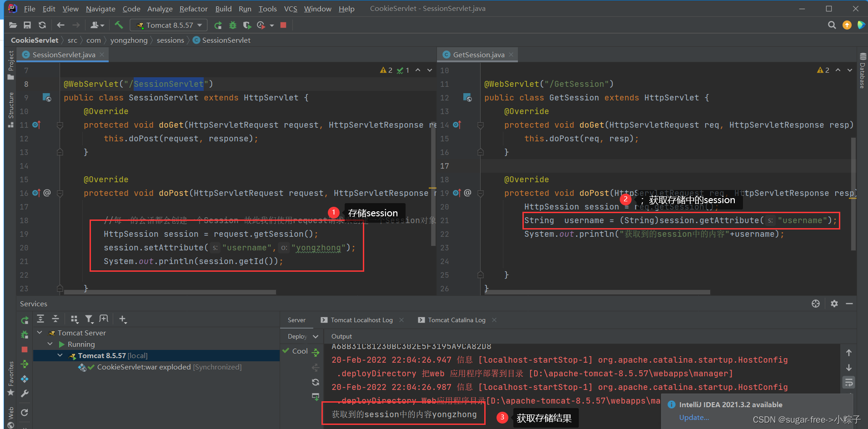Click the Profiler run icon in toolbar
Screen dimensions: 868x429
pyautogui.click(x=261, y=25)
